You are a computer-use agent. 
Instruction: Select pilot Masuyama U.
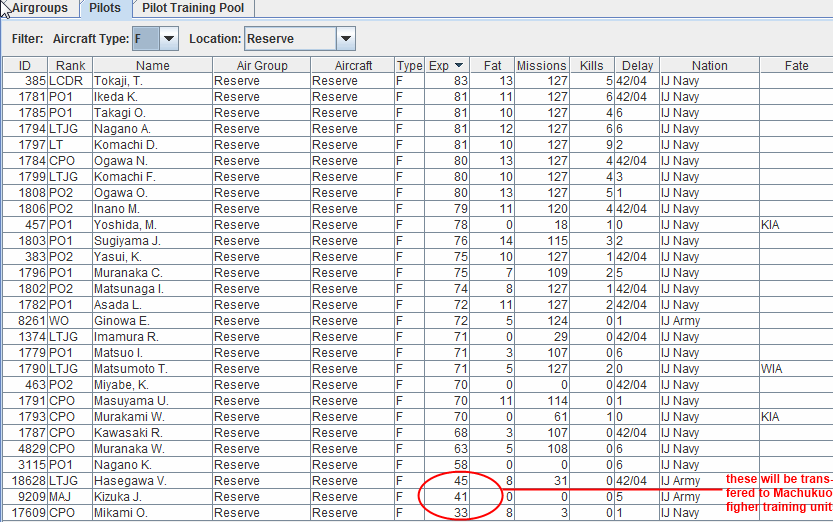pyautogui.click(x=152, y=400)
